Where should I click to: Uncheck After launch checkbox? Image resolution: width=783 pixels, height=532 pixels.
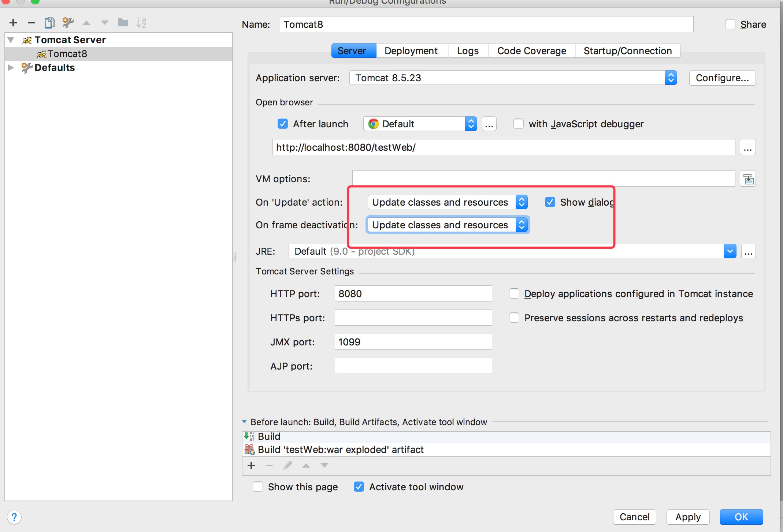[x=282, y=124]
